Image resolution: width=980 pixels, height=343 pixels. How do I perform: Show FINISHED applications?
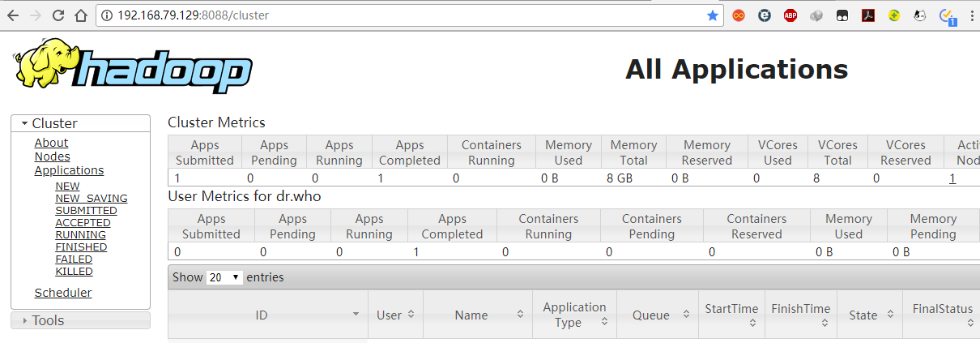point(81,247)
